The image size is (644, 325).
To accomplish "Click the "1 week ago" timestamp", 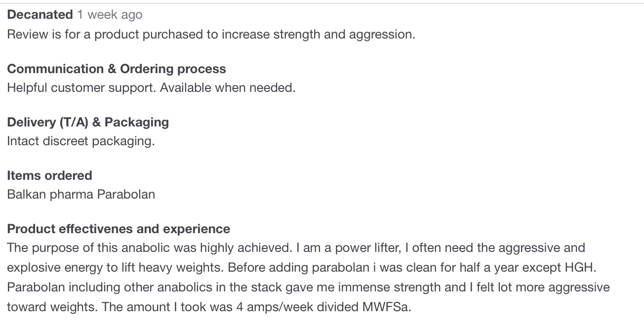I will (x=110, y=15).
